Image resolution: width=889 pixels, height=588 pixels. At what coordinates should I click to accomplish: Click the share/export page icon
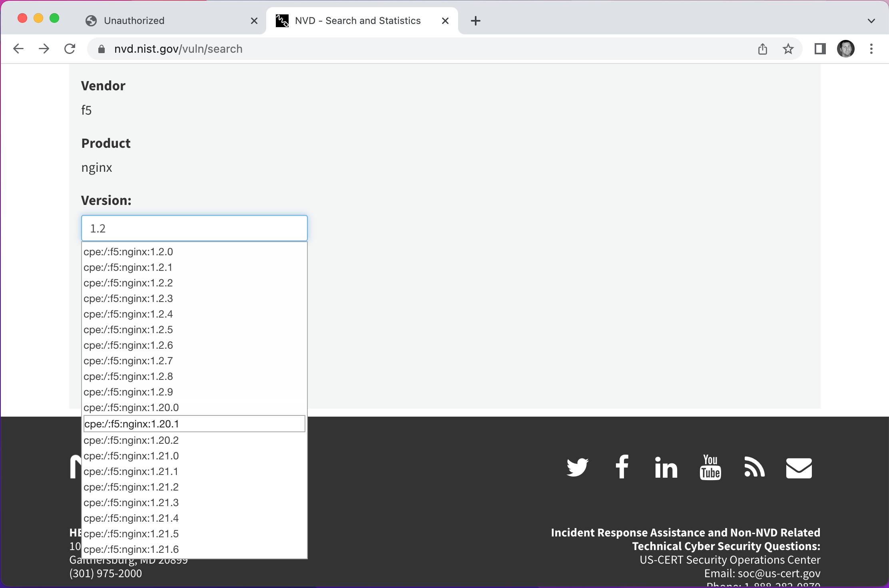763,48
